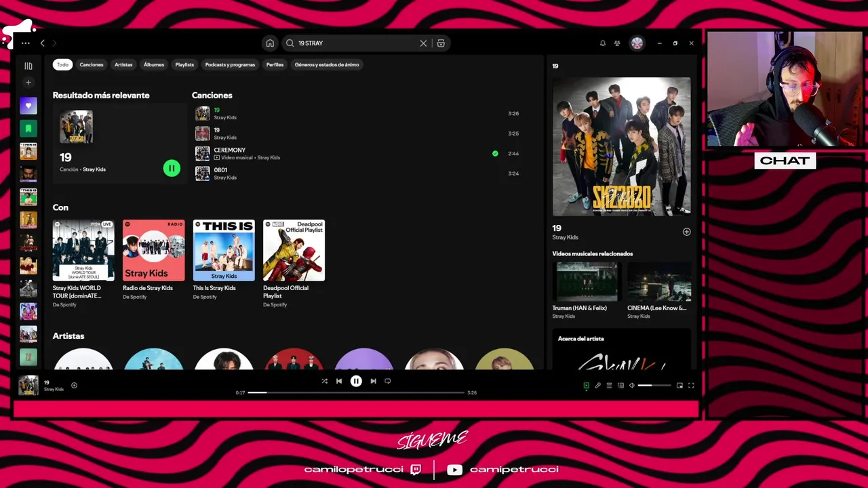Screen dimensions: 868x488
Task: Add 19 to library in side panel
Action: tap(686, 232)
